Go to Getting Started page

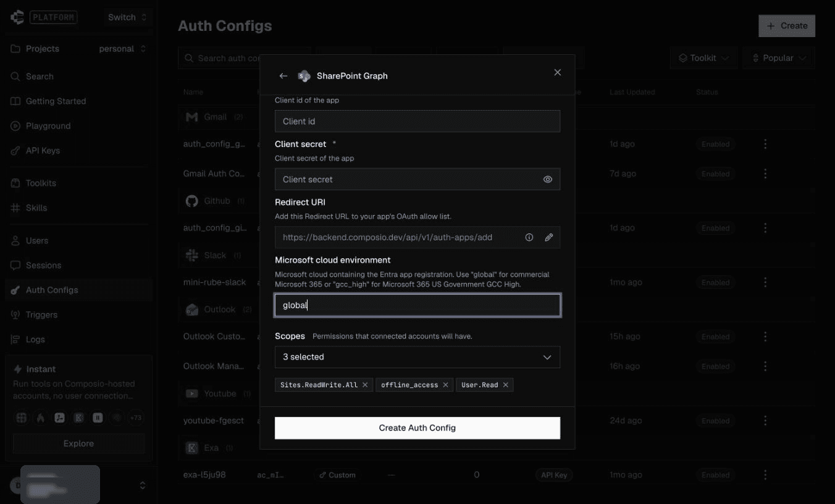(78, 101)
